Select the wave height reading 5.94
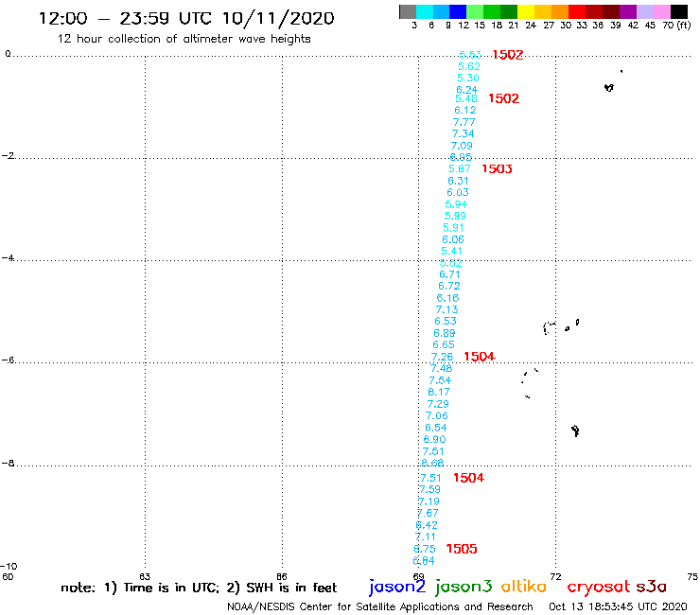 (x=456, y=204)
